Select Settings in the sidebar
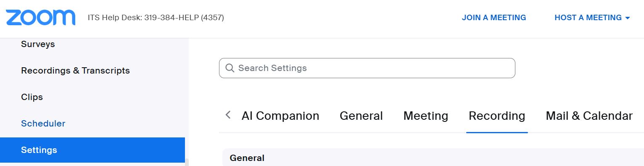Image resolution: width=644 pixels, height=166 pixels. click(x=92, y=150)
